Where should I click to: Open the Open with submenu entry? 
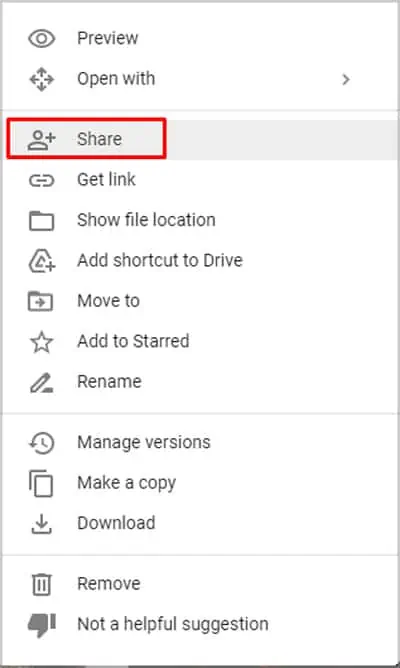tap(200, 79)
